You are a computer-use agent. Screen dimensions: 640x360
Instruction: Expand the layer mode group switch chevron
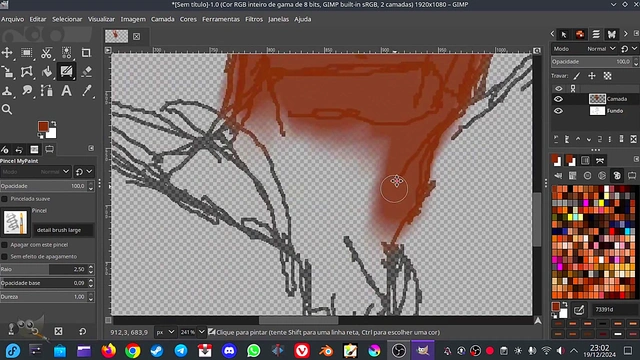click(634, 49)
